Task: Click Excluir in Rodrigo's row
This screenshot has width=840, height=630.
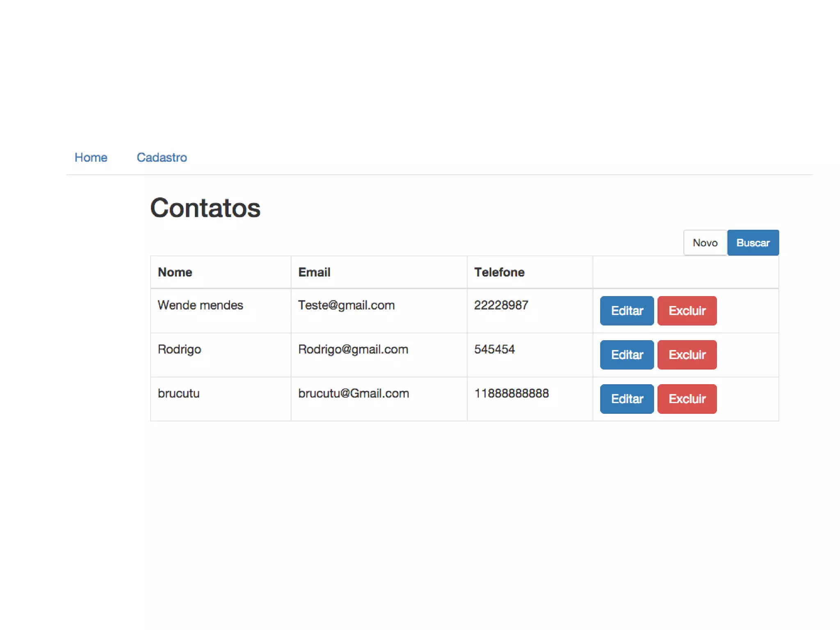Action: point(687,355)
